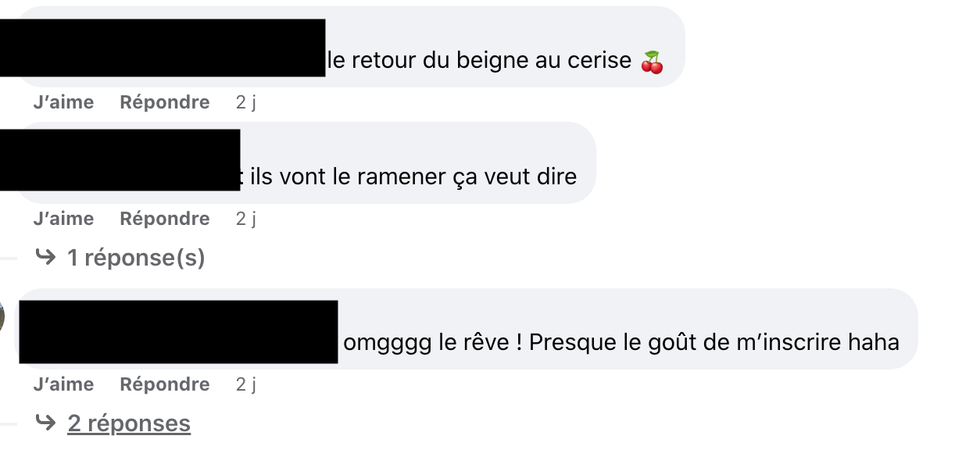980x453 pixels.
Task: Like the "omgggg le rêve" comment
Action: (64, 384)
